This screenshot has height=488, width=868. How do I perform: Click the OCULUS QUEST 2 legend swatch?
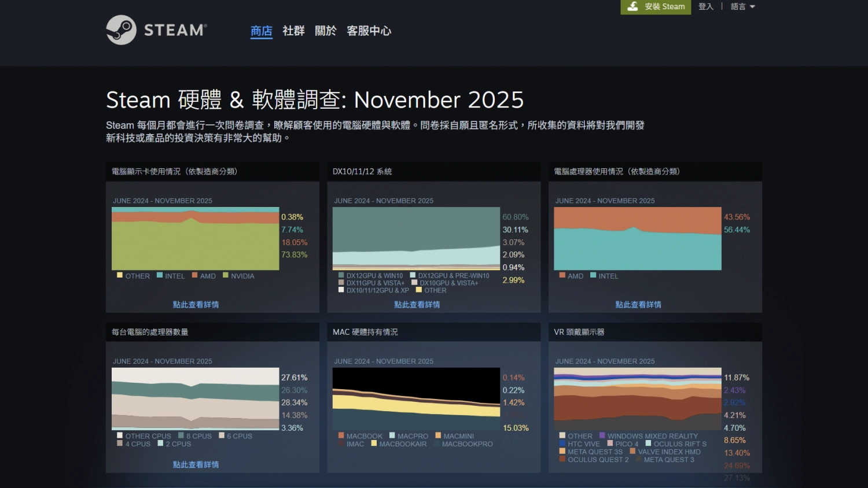(x=562, y=459)
